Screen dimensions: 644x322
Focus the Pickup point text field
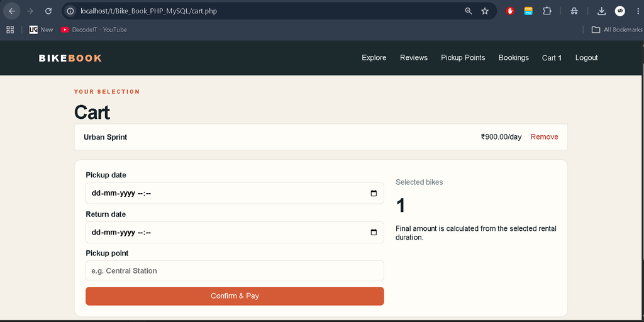pos(235,271)
